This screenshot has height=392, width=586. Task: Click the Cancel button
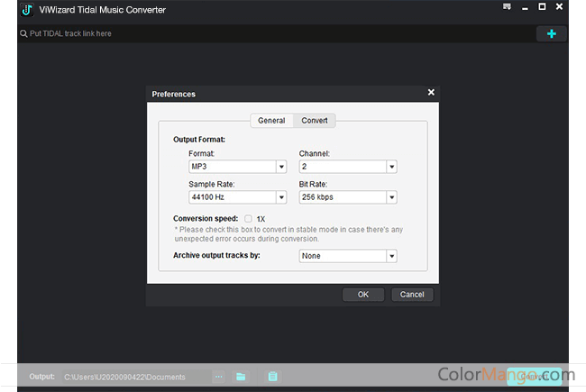[412, 295]
